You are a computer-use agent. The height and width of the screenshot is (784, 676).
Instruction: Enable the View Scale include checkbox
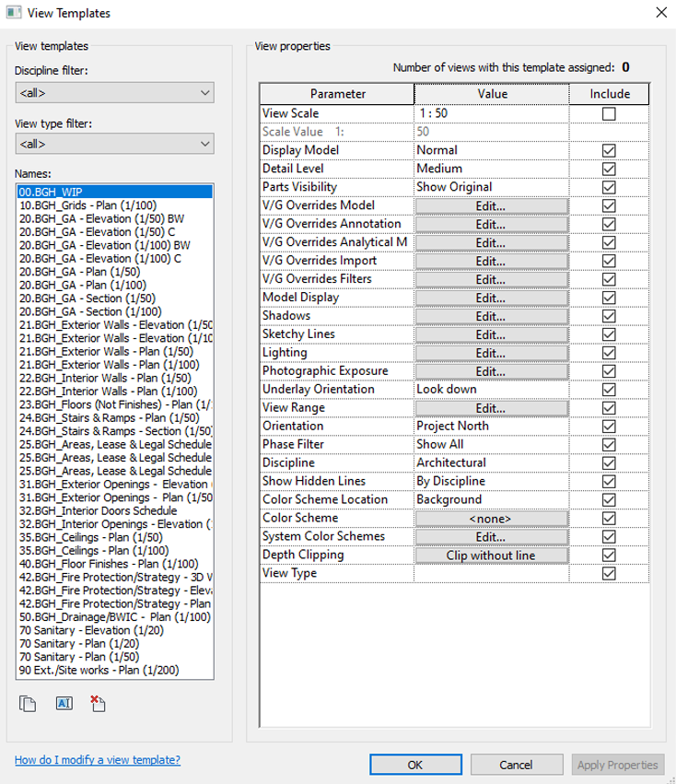pyautogui.click(x=608, y=113)
